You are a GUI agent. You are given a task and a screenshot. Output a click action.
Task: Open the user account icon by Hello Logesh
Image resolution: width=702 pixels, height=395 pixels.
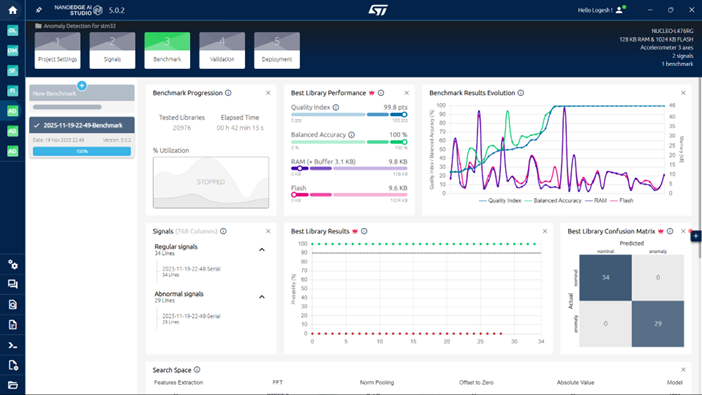(x=620, y=10)
